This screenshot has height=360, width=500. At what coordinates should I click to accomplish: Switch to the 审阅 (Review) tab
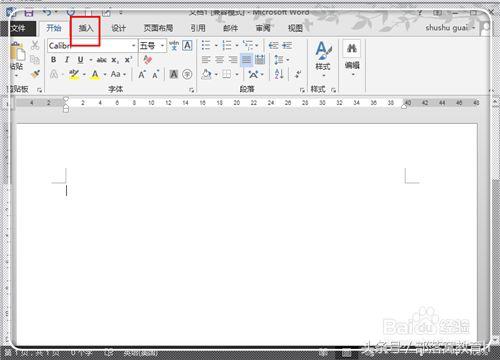click(263, 29)
